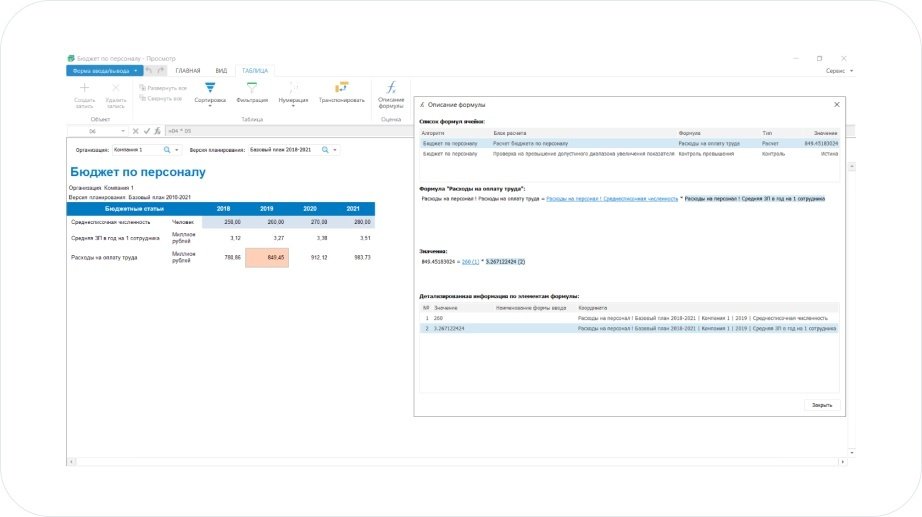Click the horizontal scrollbar right arrow

(843, 462)
